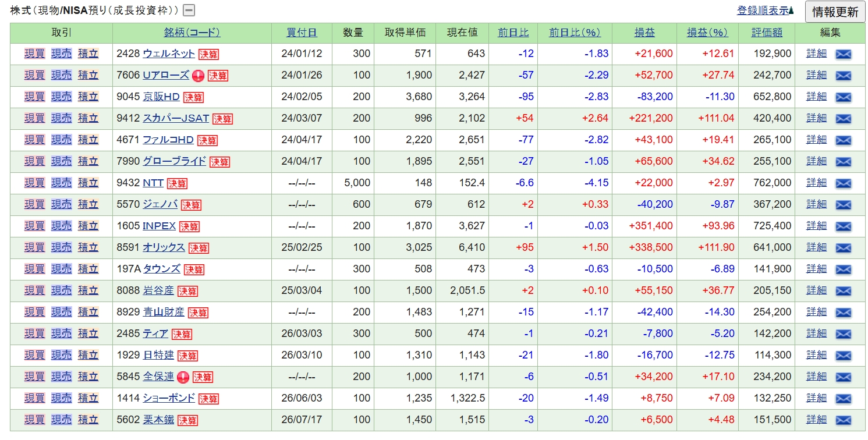Open mail alert icon for タウンズ
This screenshot has width=868, height=440.
coord(843,269)
